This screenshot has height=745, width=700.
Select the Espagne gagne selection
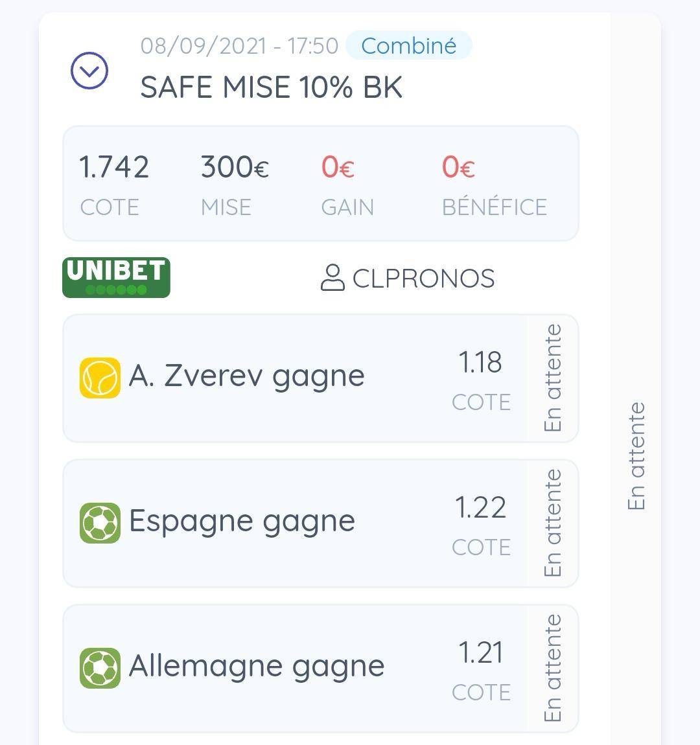pos(242,521)
